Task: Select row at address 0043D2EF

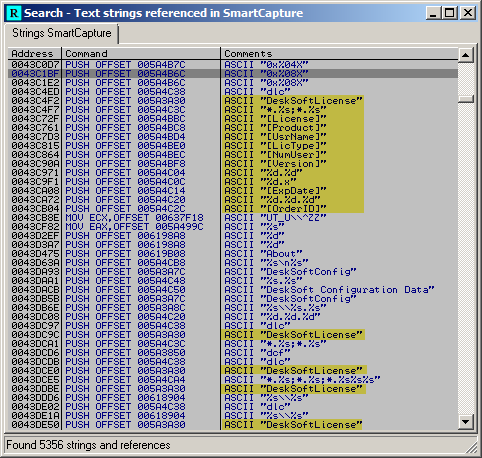Action: click(x=233, y=236)
